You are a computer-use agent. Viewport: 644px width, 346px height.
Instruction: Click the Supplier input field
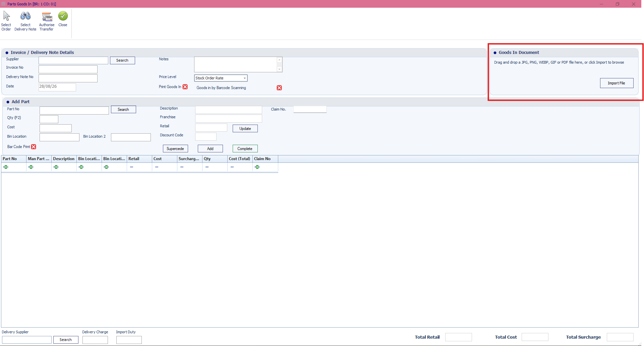tap(73, 60)
